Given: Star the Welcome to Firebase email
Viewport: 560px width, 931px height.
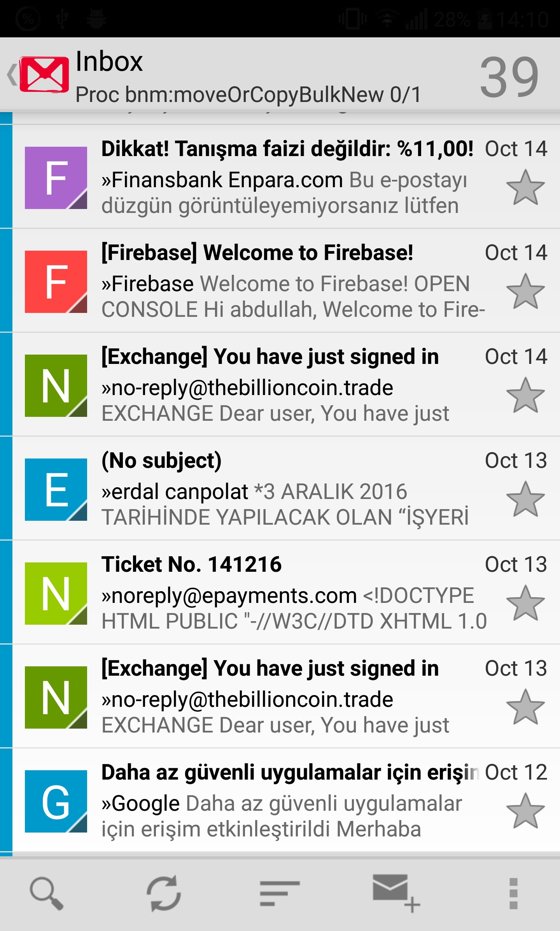Looking at the screenshot, I should [525, 292].
